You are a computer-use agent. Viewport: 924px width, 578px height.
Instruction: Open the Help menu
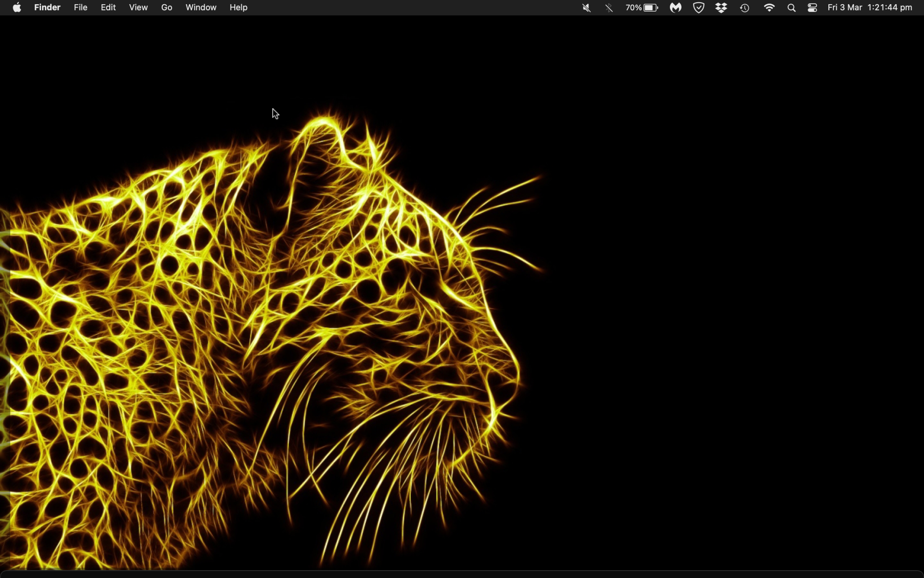point(238,7)
